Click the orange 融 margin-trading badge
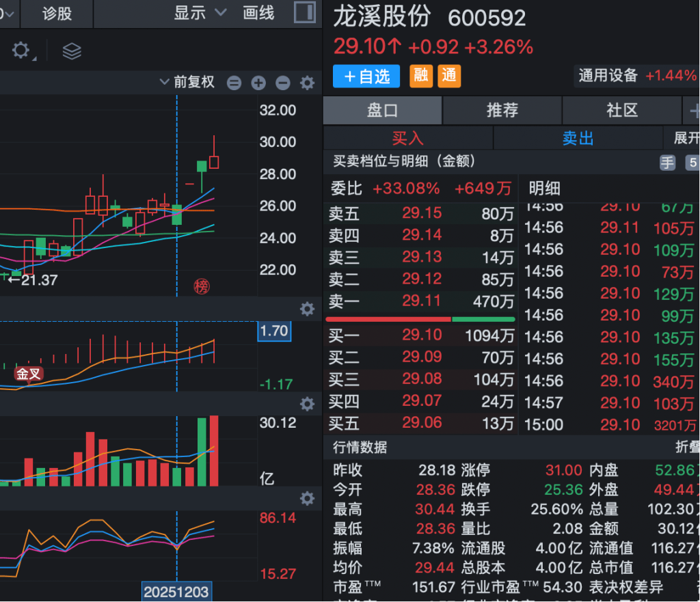Image resolution: width=700 pixels, height=602 pixels. tap(421, 75)
